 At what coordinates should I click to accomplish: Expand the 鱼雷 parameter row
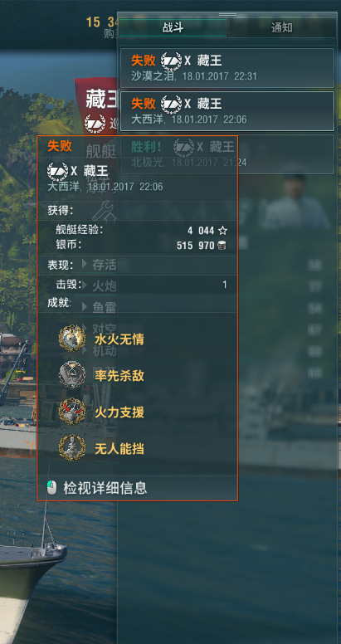[100, 307]
